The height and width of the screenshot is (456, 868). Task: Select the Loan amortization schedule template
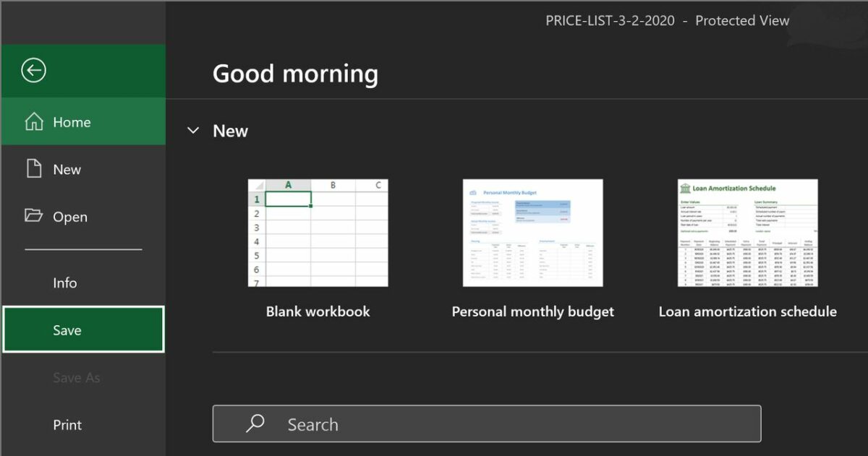(747, 232)
